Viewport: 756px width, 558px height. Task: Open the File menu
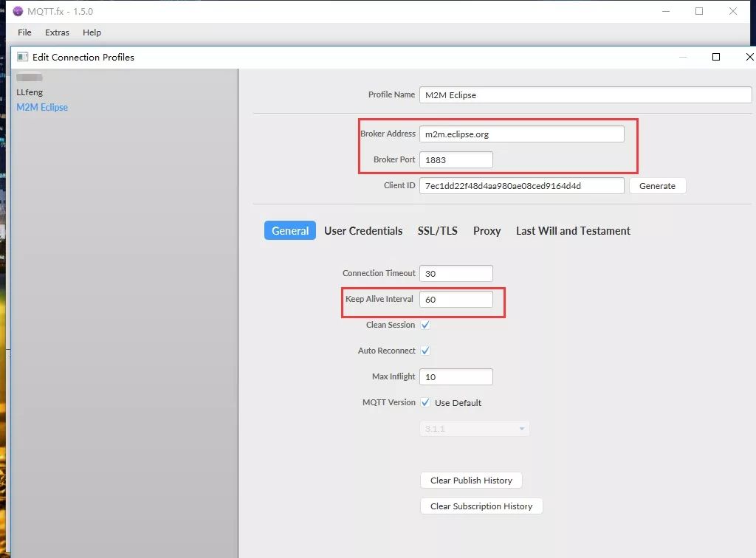[x=24, y=32]
